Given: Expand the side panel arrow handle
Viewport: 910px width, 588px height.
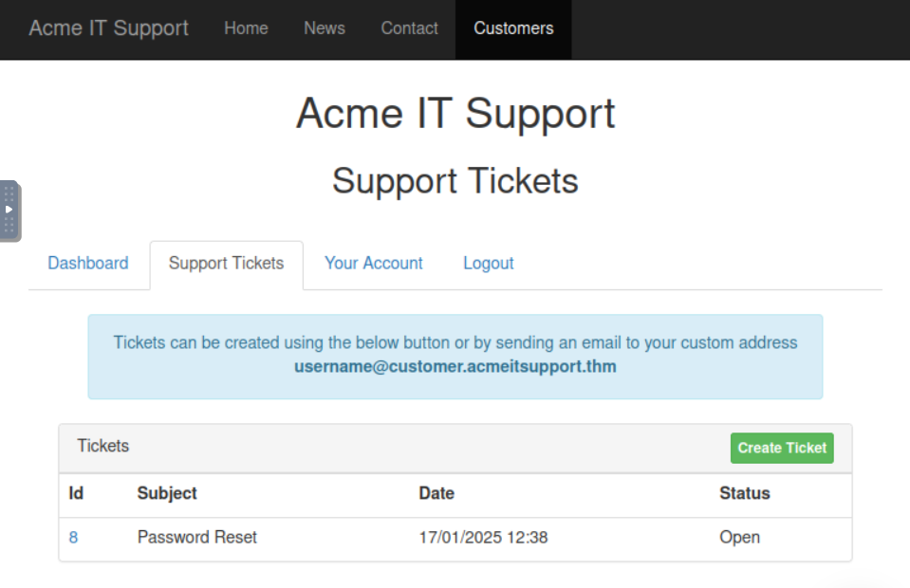Looking at the screenshot, I should tap(9, 210).
